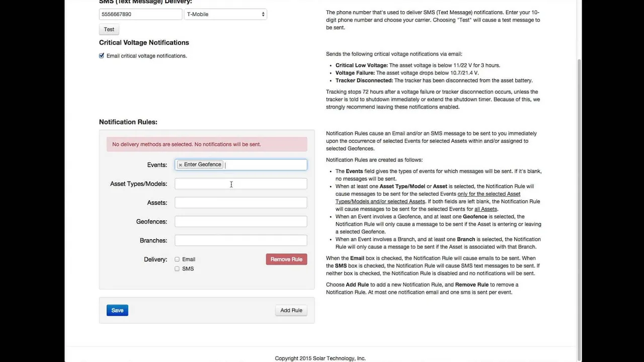Click the Critical Low Voltage help text

[x=418, y=65]
